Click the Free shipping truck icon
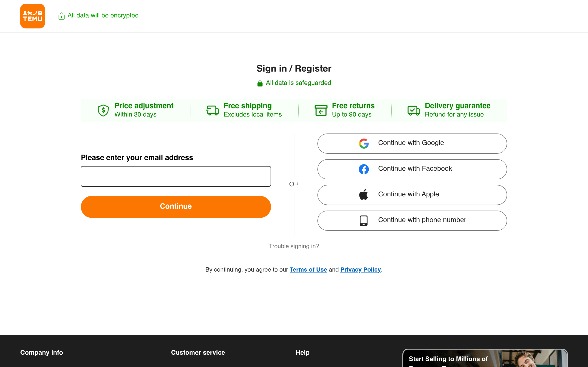The width and height of the screenshot is (588, 367). pyautogui.click(x=212, y=110)
